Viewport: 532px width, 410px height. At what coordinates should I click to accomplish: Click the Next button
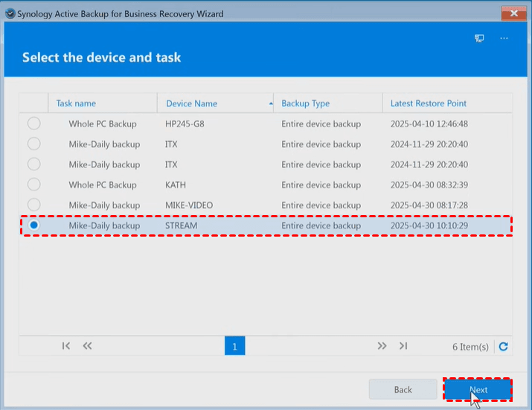point(478,389)
